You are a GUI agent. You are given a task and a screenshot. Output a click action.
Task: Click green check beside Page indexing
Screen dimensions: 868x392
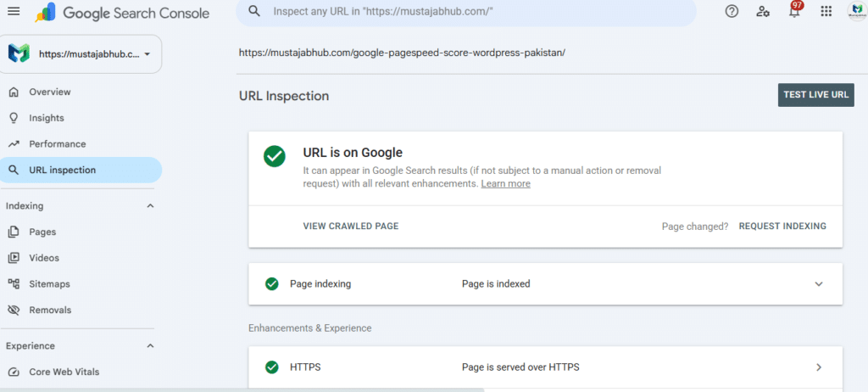[272, 284]
